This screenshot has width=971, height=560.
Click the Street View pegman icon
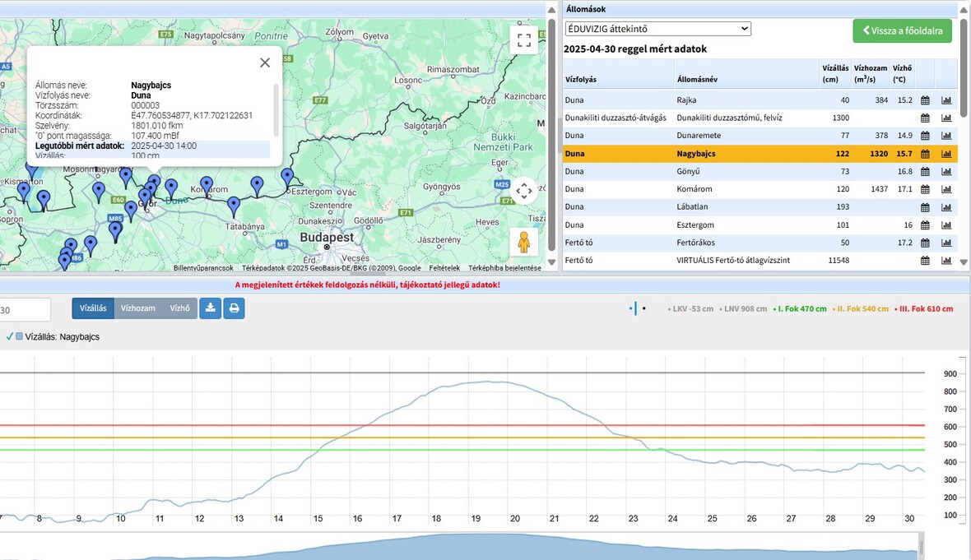pos(523,243)
